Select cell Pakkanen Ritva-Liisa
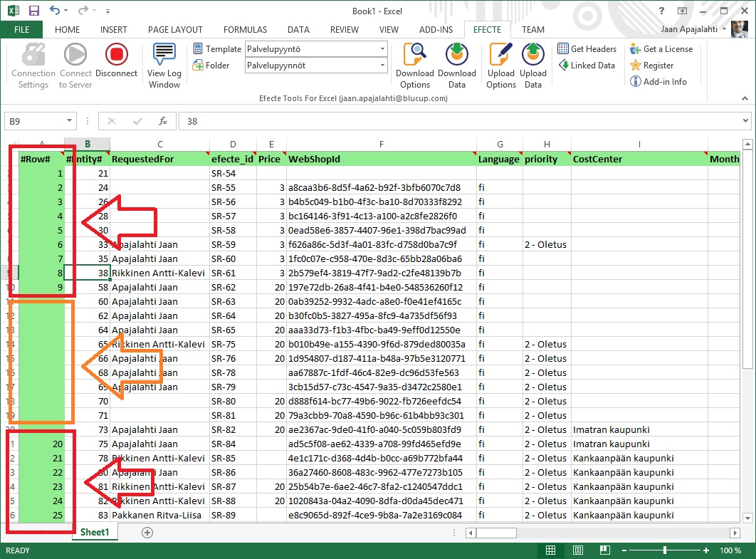Screen dimensions: 756x559 [x=159, y=515]
